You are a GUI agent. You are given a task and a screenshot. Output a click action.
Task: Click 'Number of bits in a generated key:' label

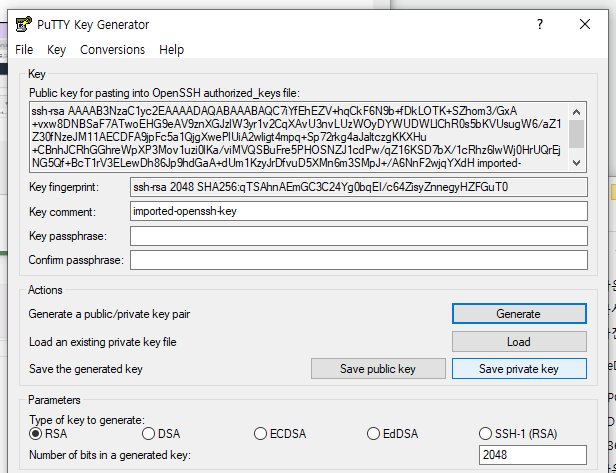click(110, 455)
